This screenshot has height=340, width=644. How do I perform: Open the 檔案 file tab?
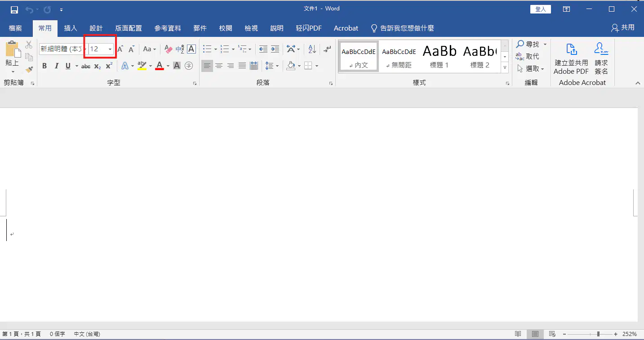[15, 28]
